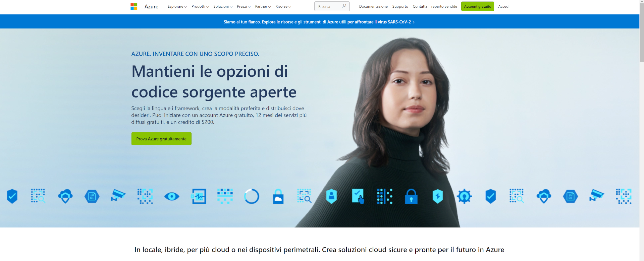
Task: Open the Risorse menu
Action: pos(283,6)
